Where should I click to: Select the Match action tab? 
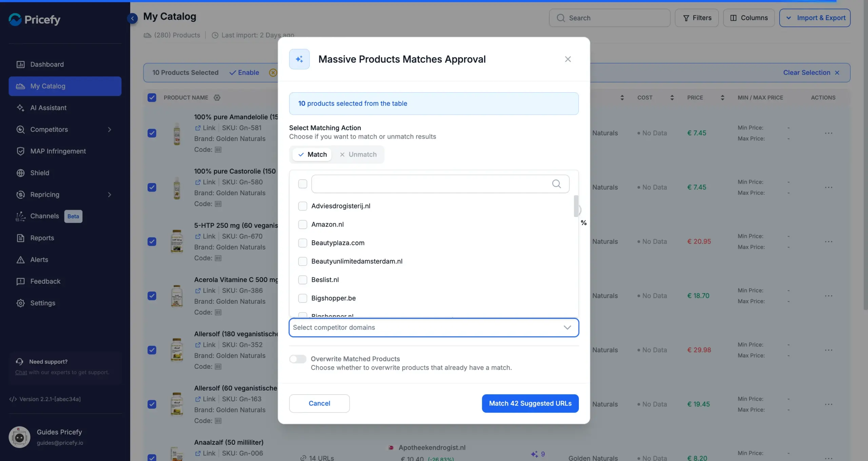point(312,155)
